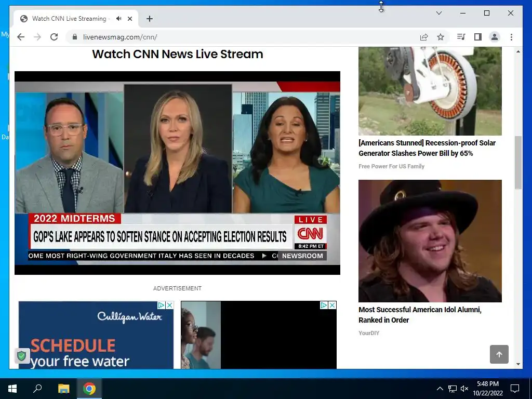Click the ADVERTISEMENT label
532x399 pixels.
pos(178,288)
